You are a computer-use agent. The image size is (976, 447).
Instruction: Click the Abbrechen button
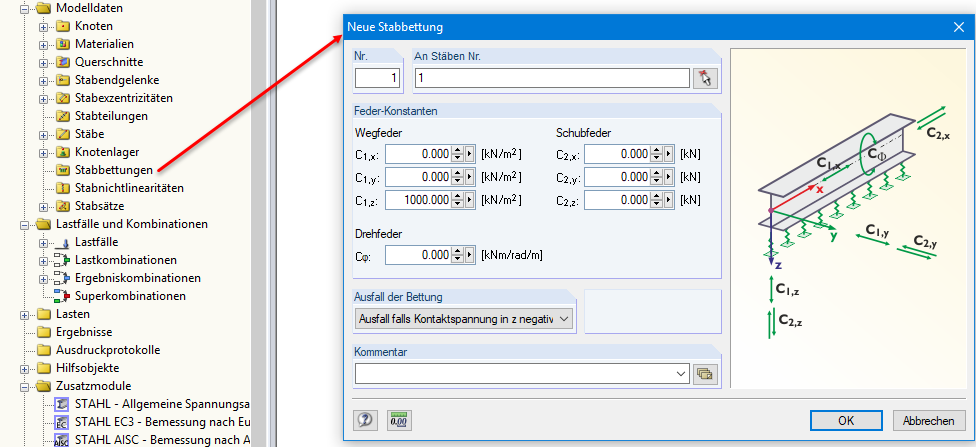click(x=929, y=420)
